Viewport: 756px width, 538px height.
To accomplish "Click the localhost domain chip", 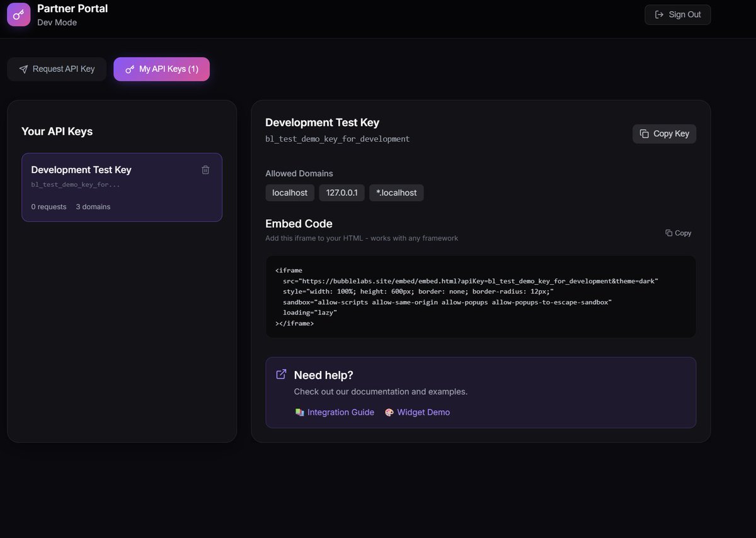I will point(290,193).
